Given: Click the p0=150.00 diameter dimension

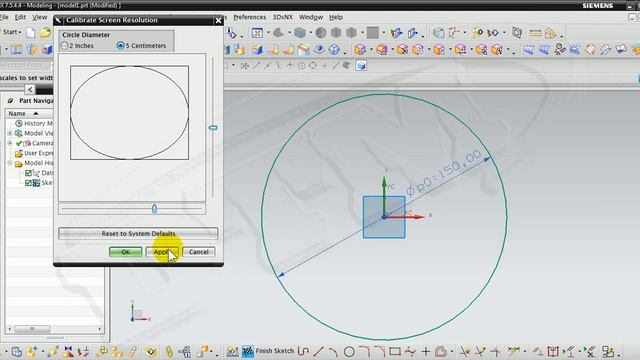Looking at the screenshot, I should pos(444,173).
